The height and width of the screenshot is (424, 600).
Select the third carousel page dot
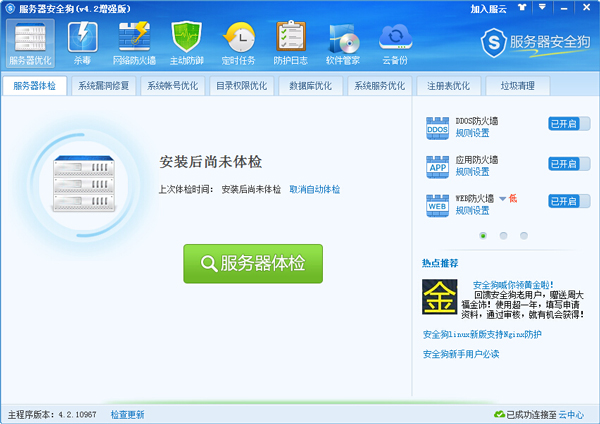coord(524,236)
